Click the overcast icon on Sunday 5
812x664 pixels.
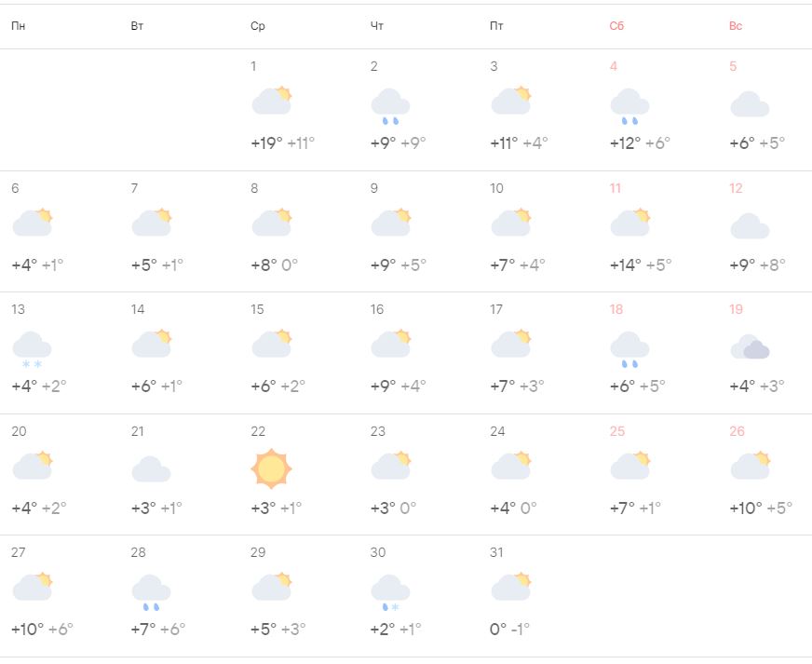pos(750,104)
